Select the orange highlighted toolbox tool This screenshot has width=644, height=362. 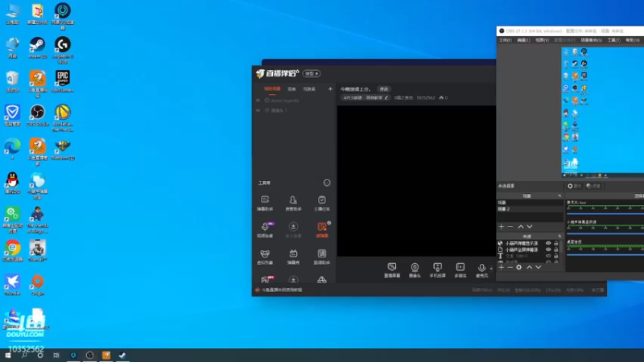click(322, 230)
